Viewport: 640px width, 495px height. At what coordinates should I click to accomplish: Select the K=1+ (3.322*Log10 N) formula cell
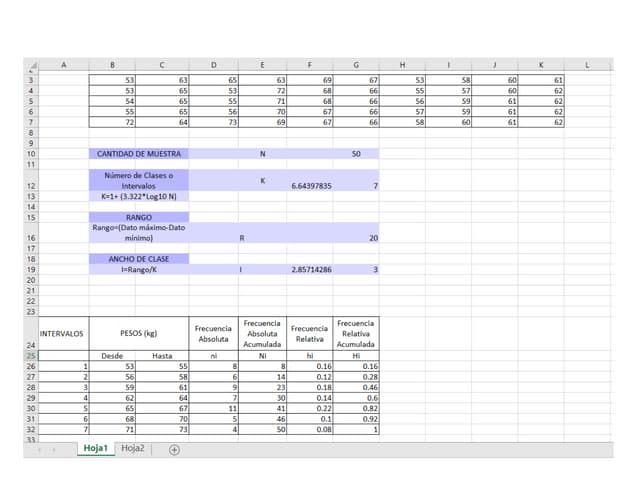tap(138, 197)
